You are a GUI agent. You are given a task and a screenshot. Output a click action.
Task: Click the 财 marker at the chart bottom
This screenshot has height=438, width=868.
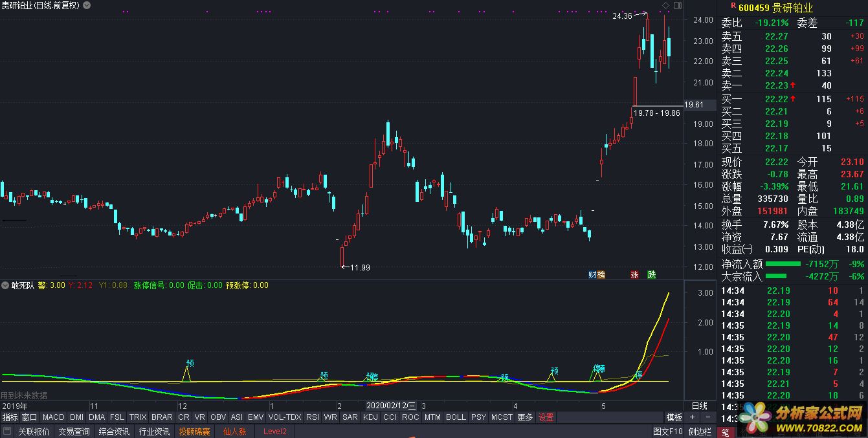point(592,274)
